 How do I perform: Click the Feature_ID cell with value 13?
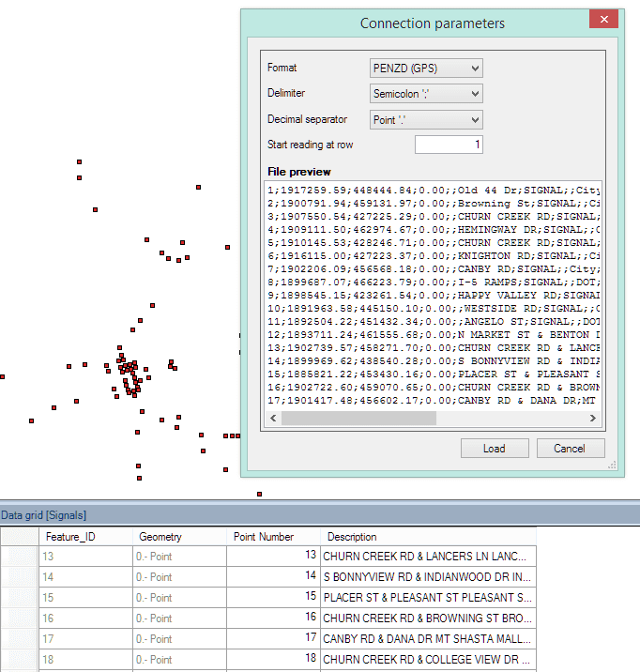85,557
